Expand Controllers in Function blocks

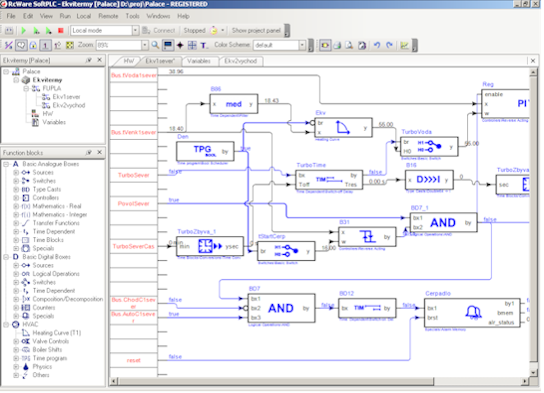pos(16,198)
